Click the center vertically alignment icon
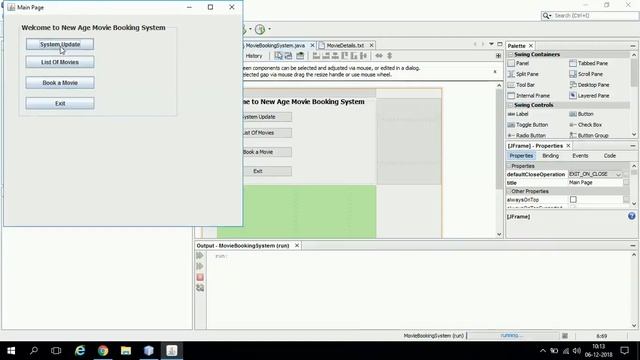This screenshot has width=640, height=360. click(x=363, y=56)
